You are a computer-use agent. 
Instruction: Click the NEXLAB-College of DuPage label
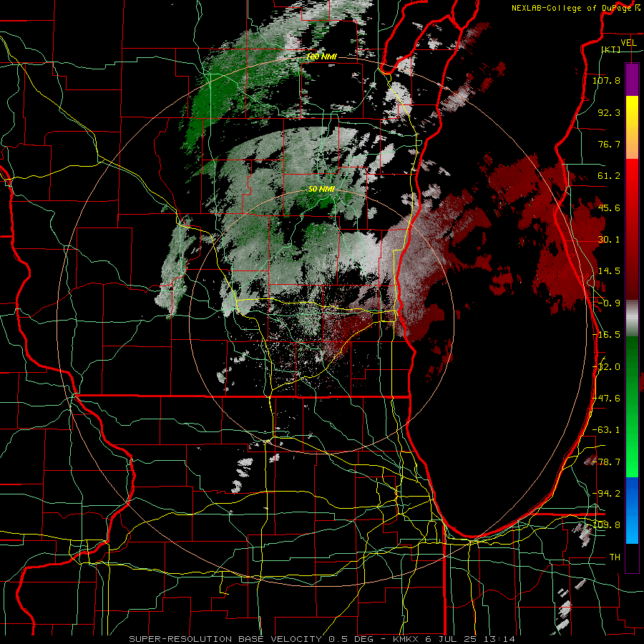tap(571, 8)
